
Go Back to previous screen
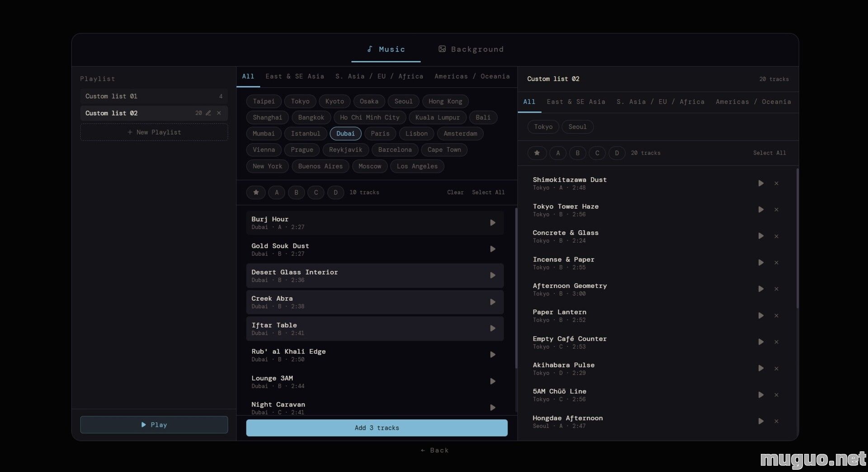coord(434,450)
